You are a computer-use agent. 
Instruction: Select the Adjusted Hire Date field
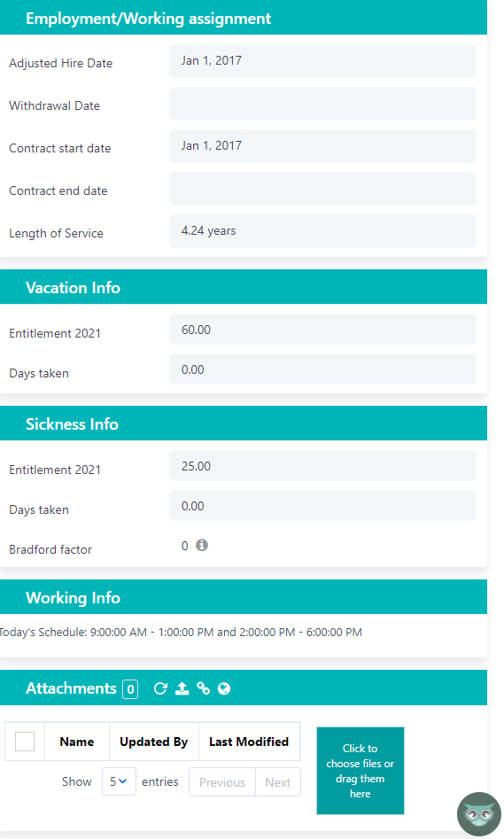point(322,61)
